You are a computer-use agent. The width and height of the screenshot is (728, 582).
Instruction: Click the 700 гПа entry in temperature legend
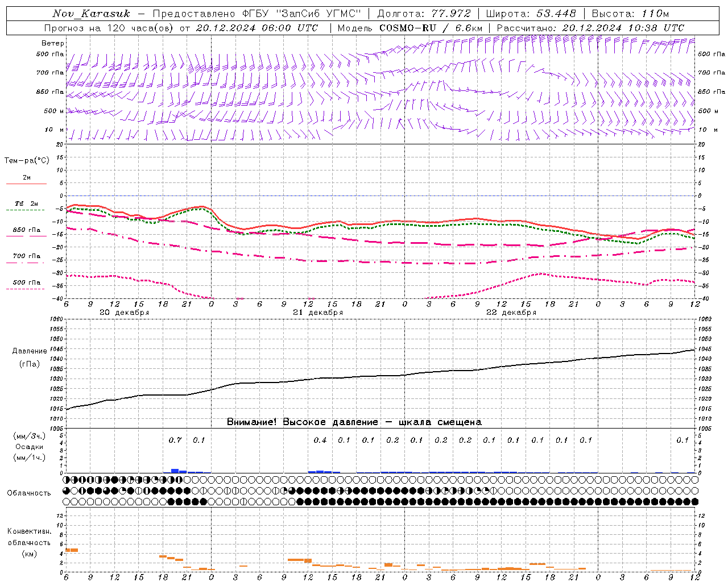[27, 256]
